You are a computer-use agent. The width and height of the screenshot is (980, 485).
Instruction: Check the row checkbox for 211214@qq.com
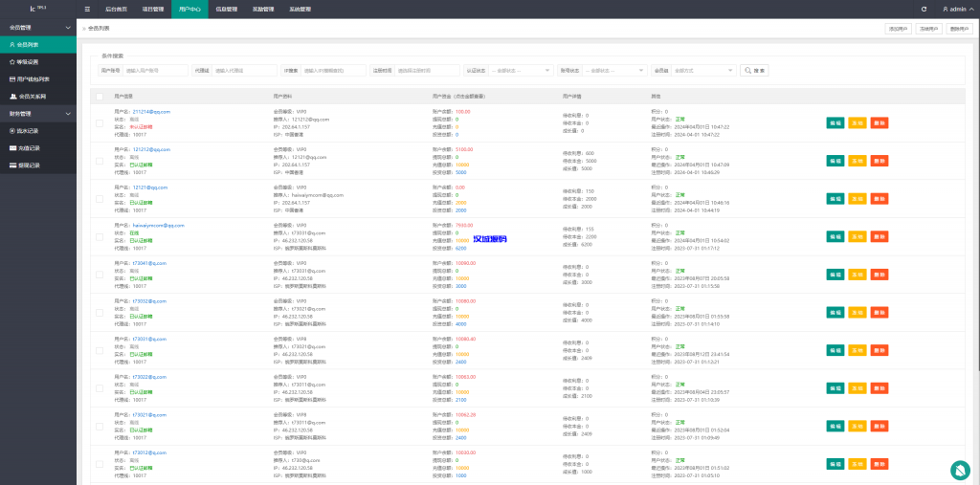click(x=100, y=124)
